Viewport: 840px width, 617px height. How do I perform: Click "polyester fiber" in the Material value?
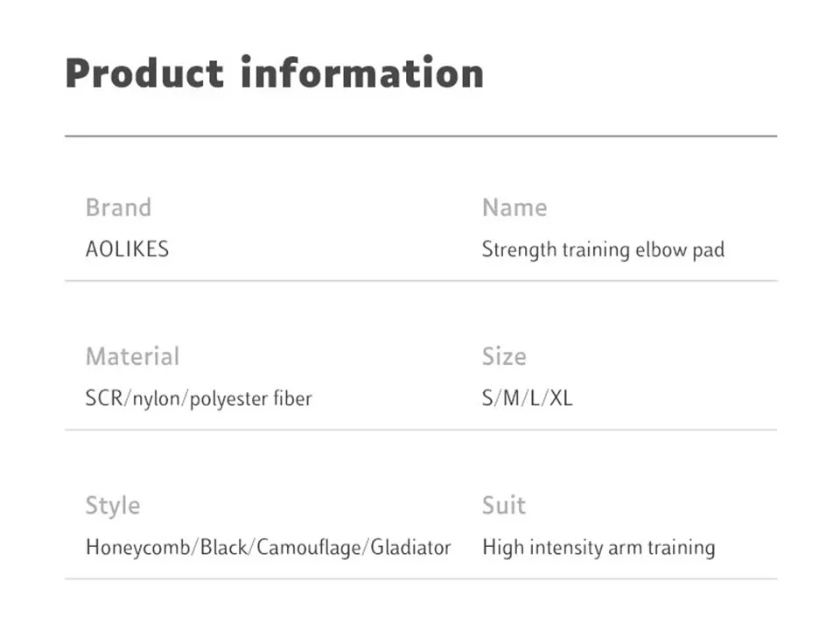click(x=251, y=400)
